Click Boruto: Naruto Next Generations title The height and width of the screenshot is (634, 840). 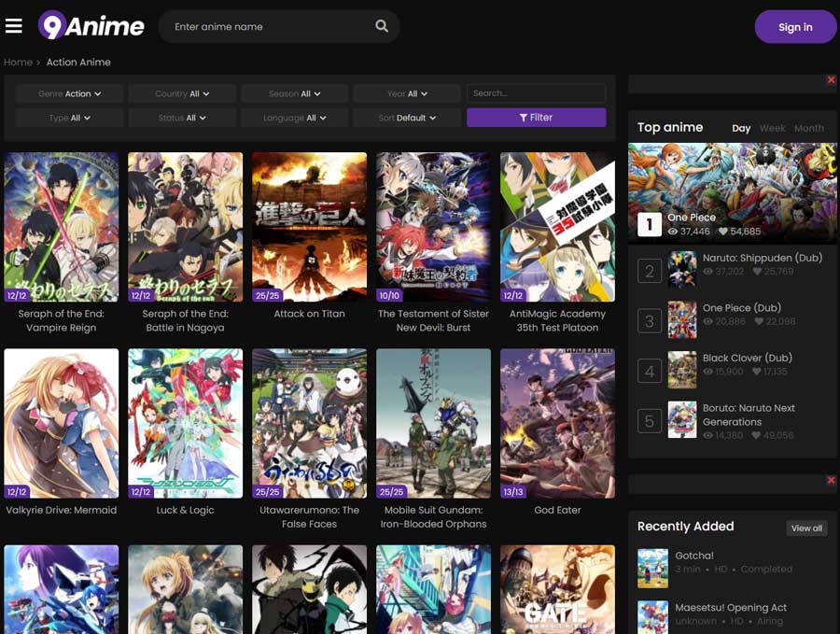[x=749, y=415]
